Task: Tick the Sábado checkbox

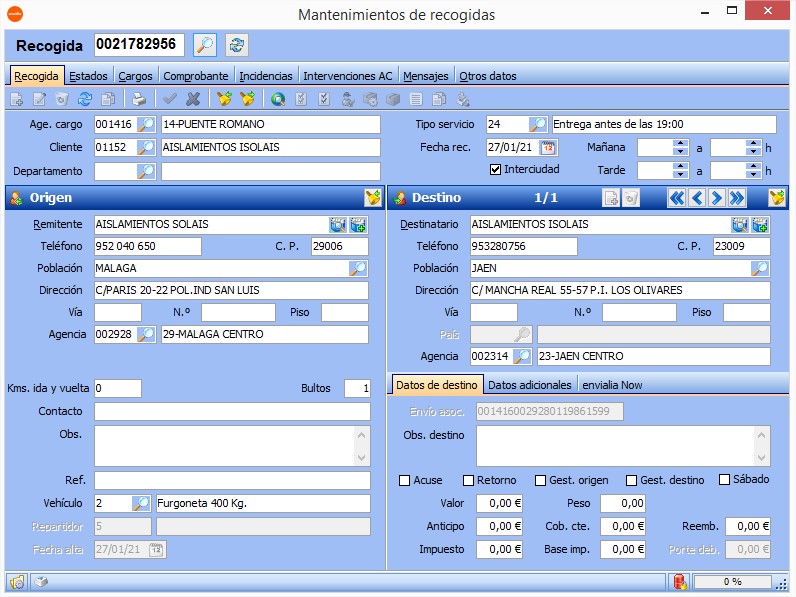Action: pos(725,480)
